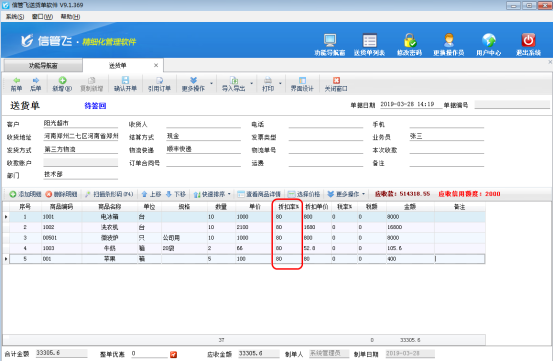Image resolution: width=554 pixels, height=361 pixels.
Task: Open the 送货单列表 list icon
Action: (370, 40)
